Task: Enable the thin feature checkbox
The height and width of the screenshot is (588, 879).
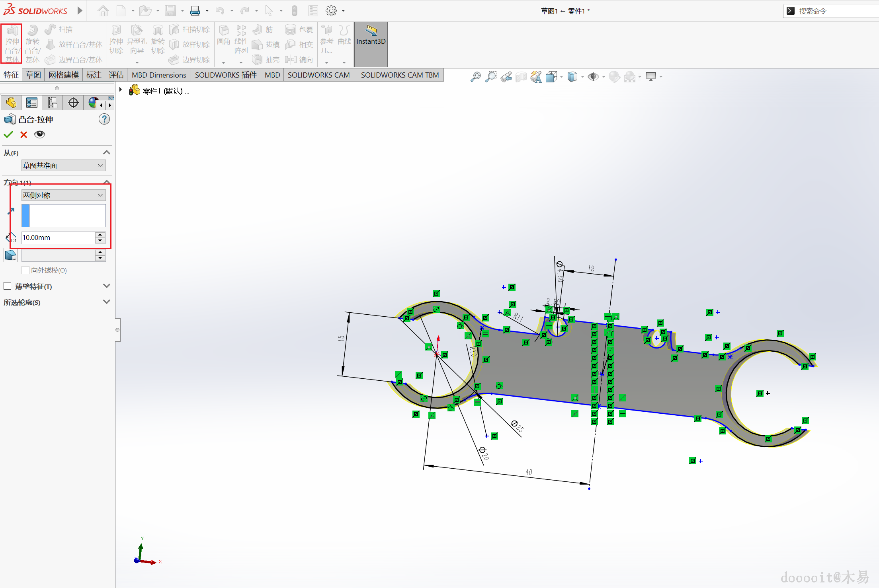Action: 7,286
